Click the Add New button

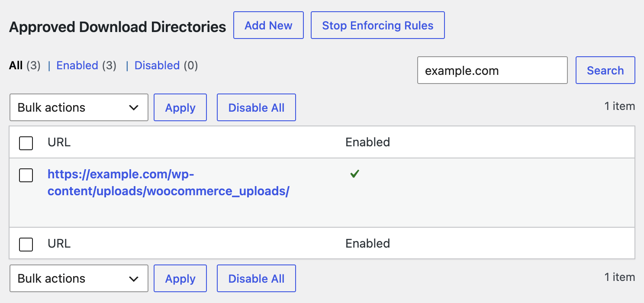268,26
